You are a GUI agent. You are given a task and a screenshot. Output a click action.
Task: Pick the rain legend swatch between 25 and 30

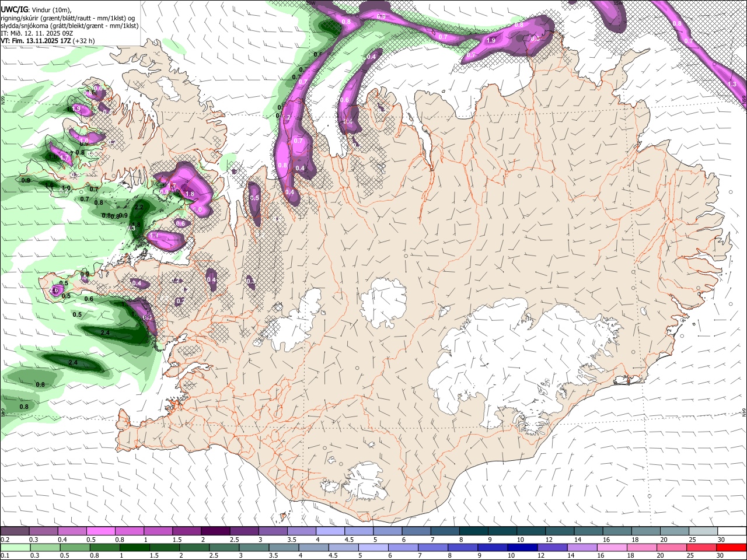[703, 548]
